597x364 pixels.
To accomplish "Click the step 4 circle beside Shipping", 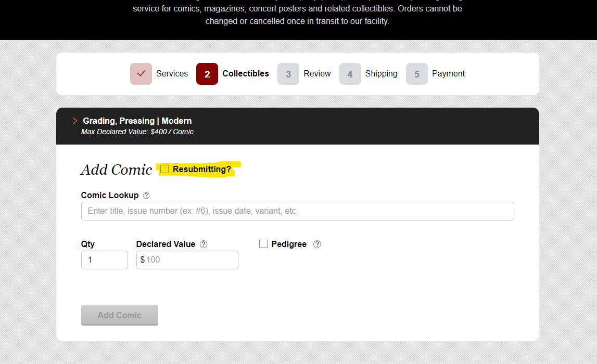I will point(350,74).
